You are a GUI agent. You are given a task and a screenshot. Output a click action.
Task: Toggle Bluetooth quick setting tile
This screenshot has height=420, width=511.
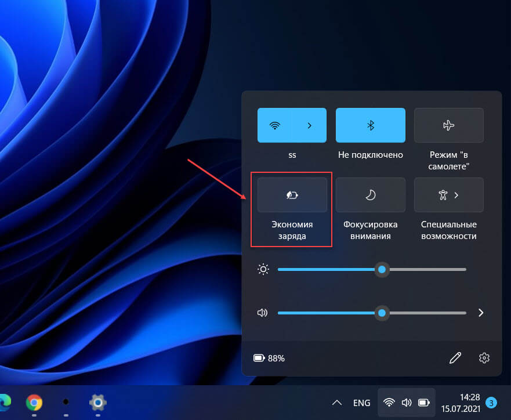[x=371, y=125]
